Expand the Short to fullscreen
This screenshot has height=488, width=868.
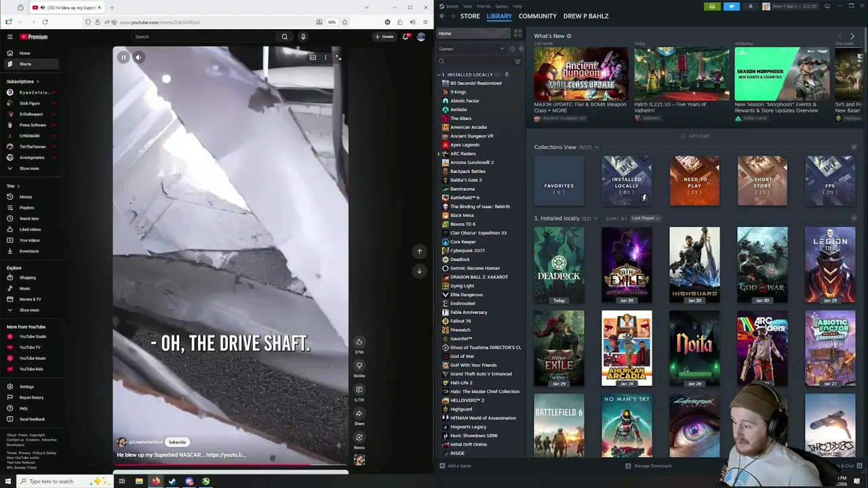coord(338,58)
